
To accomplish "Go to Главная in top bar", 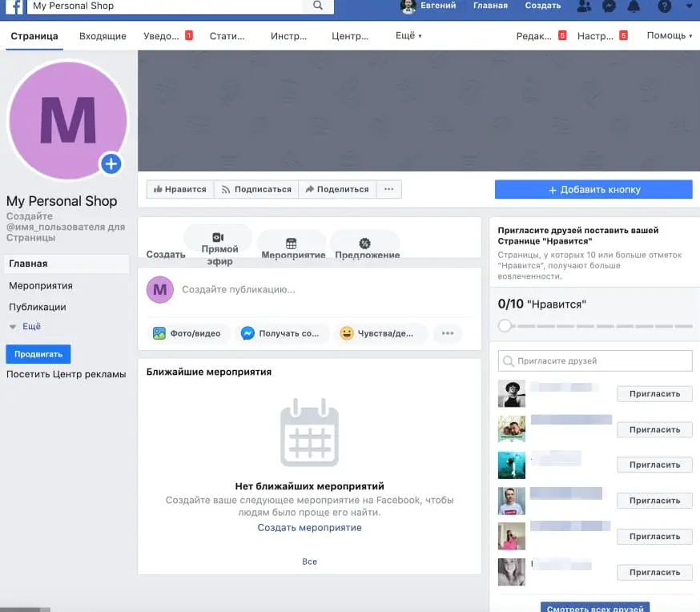I will 490,6.
